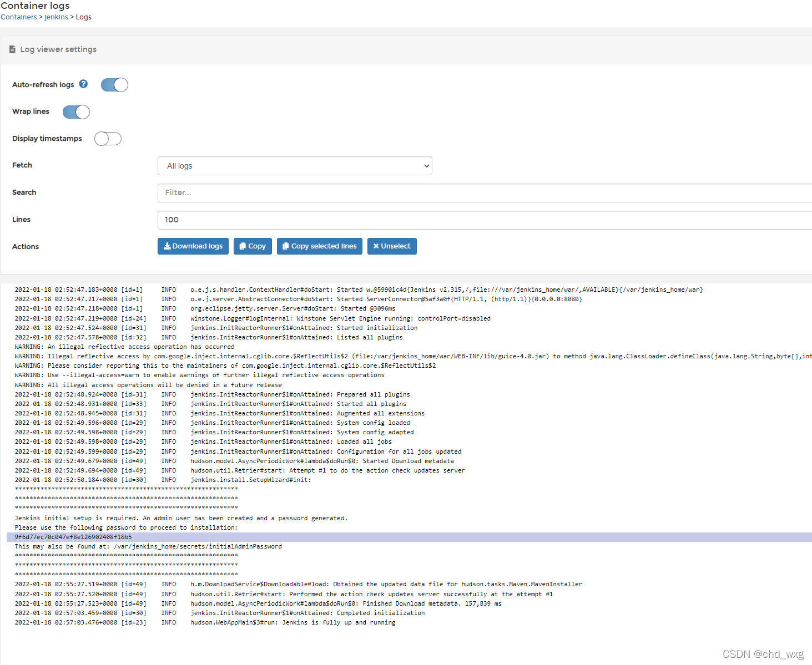Screen dimensions: 812x665
Task: Enable the Display timestamps switch
Action: pyautogui.click(x=108, y=139)
